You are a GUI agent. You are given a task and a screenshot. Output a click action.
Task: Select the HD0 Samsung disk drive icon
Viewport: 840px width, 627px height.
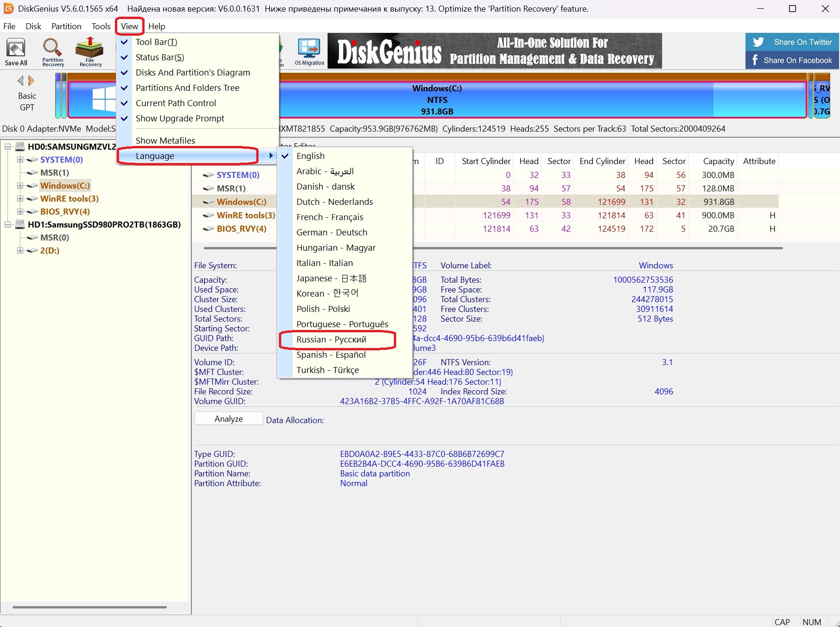point(20,147)
